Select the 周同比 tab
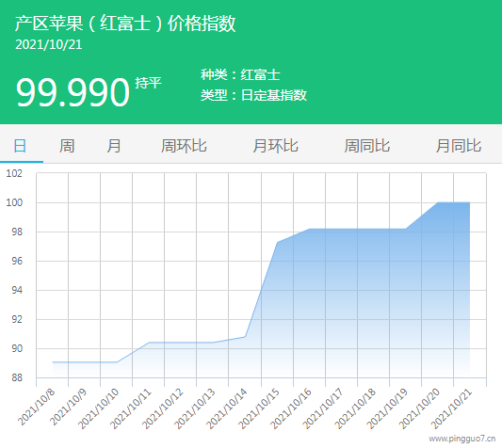This screenshot has width=502, height=448. click(367, 146)
